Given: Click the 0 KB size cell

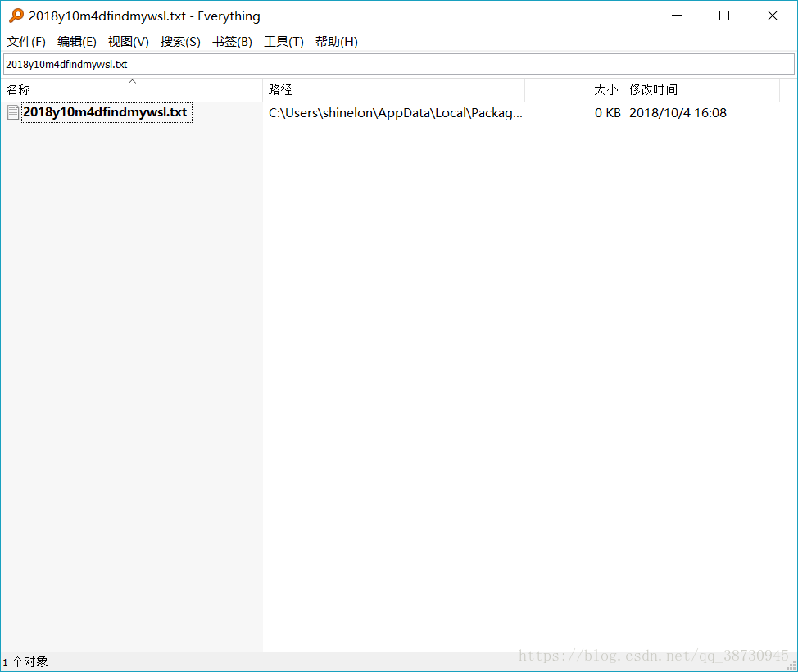Looking at the screenshot, I should (608, 113).
